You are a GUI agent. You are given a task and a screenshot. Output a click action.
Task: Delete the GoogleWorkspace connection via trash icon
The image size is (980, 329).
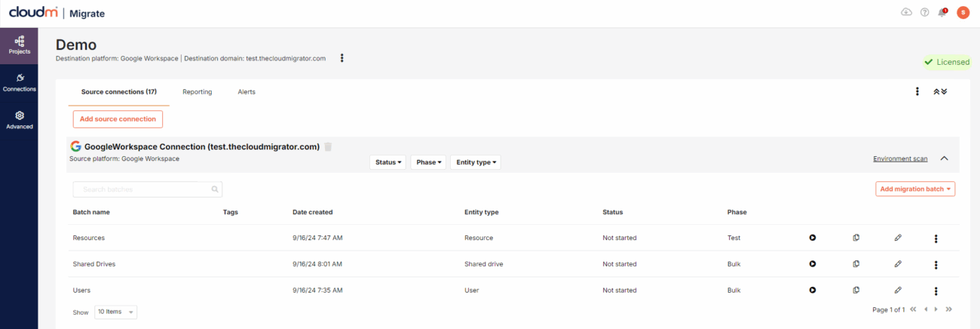[x=328, y=146]
